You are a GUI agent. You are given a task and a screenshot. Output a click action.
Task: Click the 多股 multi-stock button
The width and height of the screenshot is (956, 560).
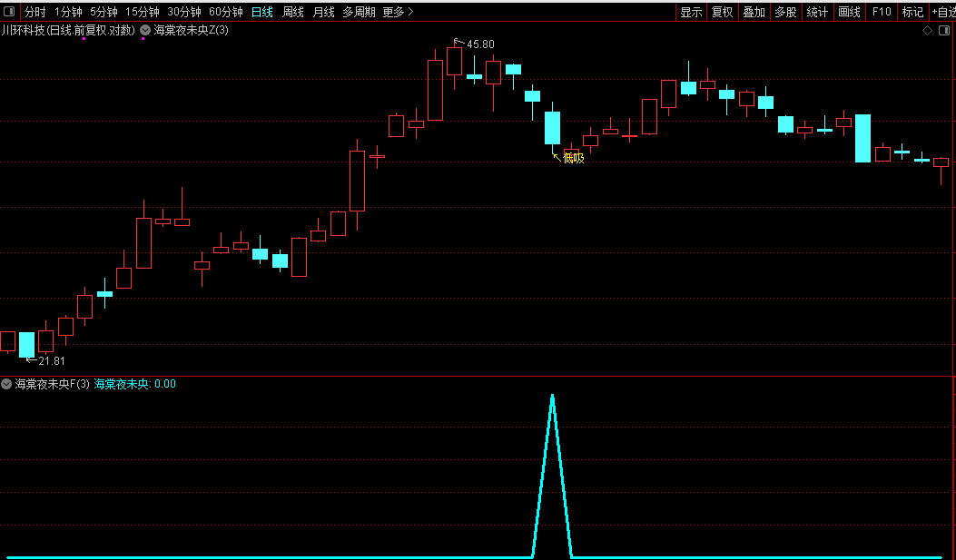pos(786,12)
